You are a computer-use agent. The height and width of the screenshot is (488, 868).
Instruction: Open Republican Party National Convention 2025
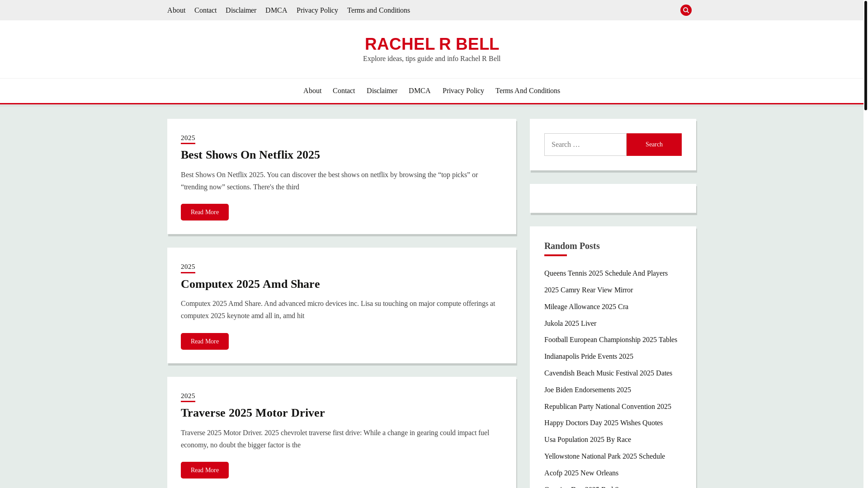tap(608, 407)
